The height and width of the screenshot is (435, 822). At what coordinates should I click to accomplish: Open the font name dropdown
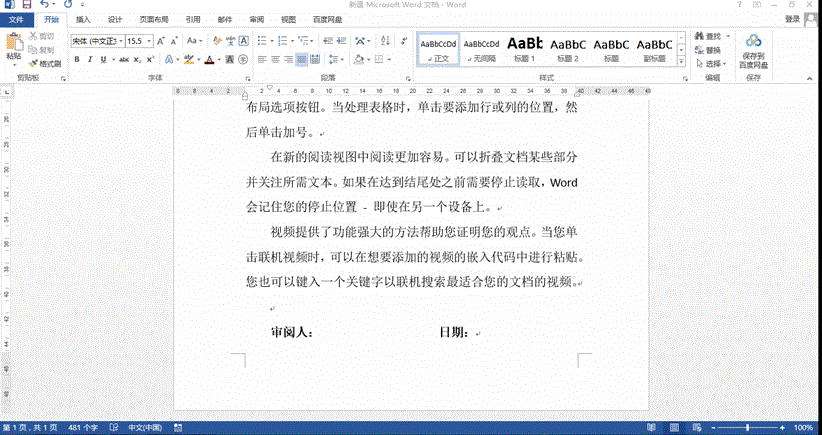point(118,41)
